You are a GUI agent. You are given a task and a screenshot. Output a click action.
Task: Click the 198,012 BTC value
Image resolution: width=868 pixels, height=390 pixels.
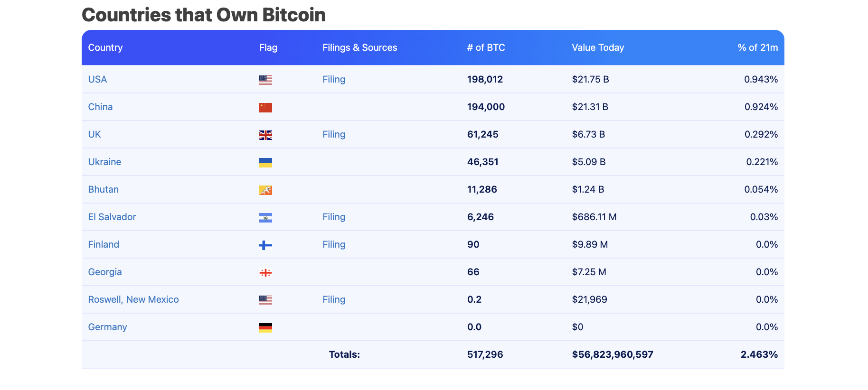coord(485,79)
